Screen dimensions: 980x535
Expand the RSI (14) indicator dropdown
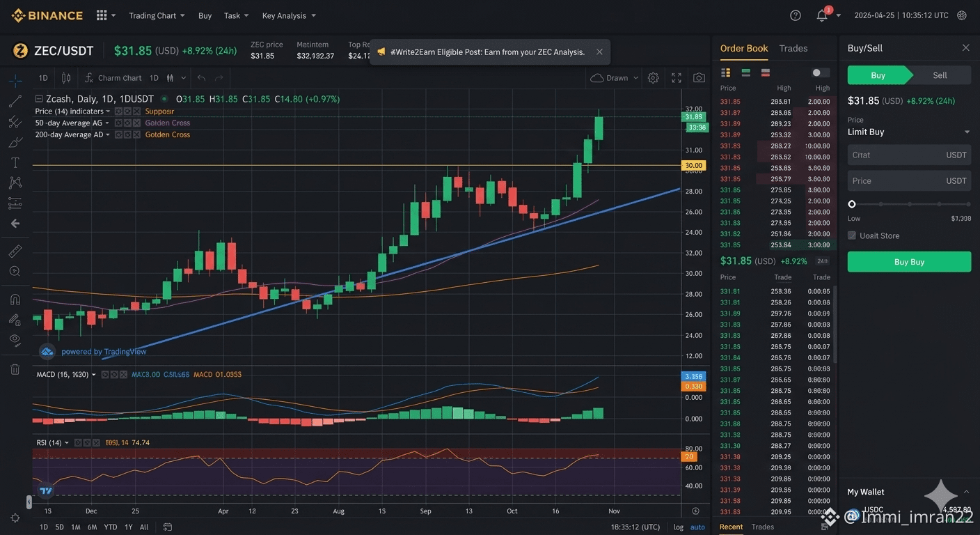tap(67, 443)
